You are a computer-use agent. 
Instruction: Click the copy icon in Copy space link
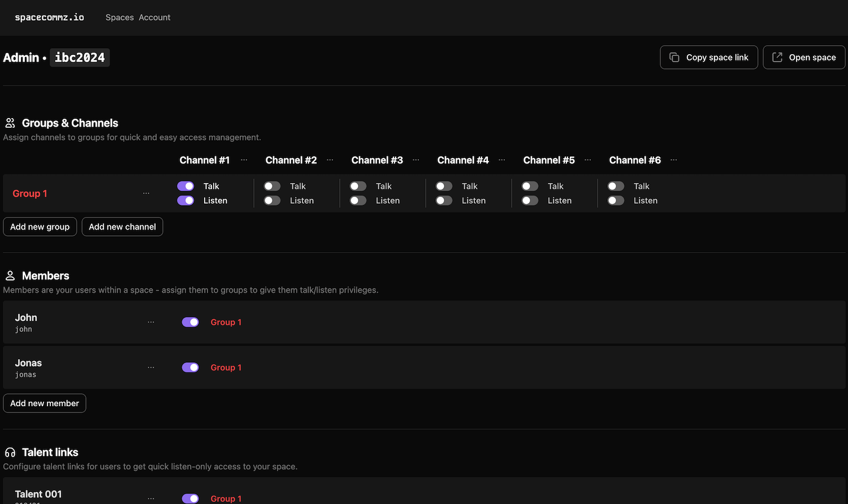point(674,57)
